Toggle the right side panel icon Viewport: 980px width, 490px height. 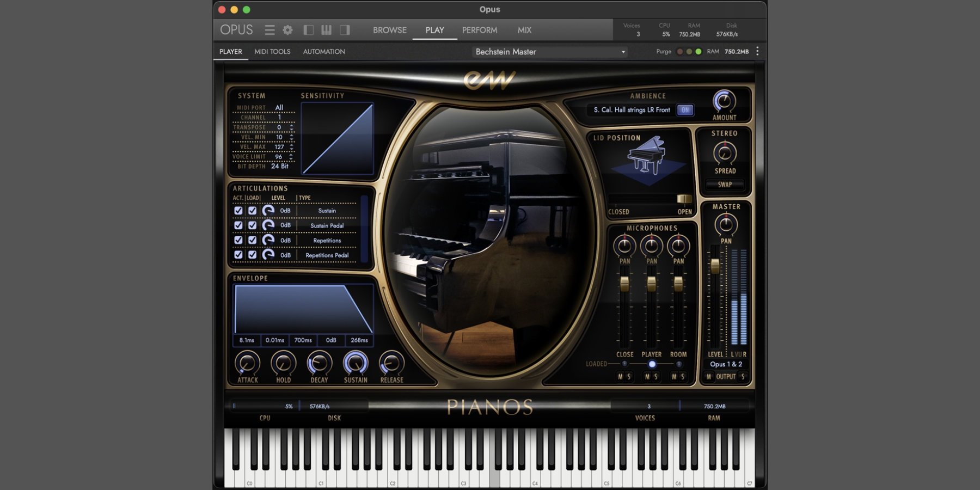[345, 30]
